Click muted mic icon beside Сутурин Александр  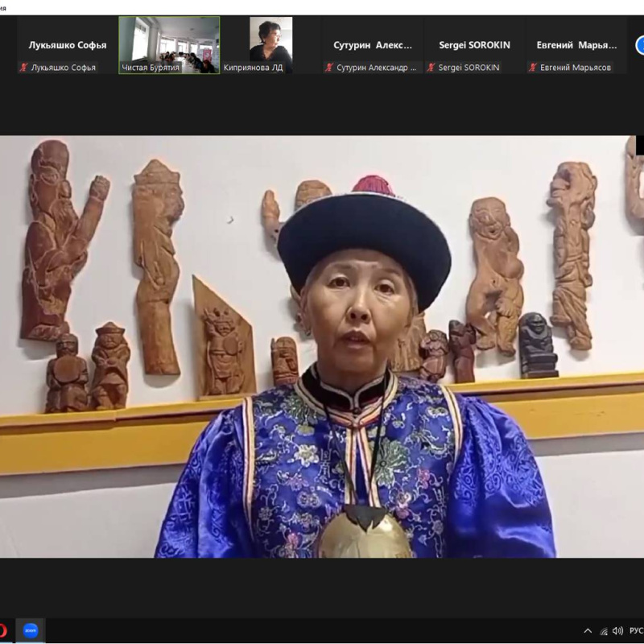(x=329, y=68)
